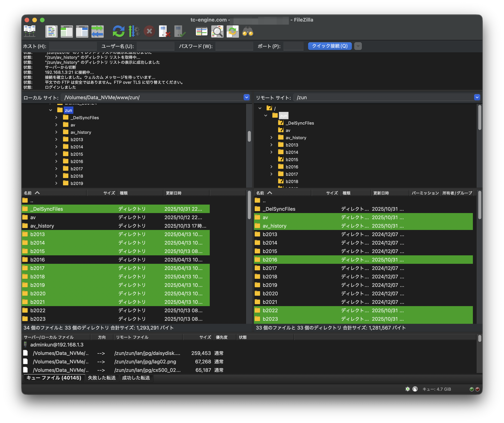
Task: Click the refresh file lists icon
Action: [119, 31]
